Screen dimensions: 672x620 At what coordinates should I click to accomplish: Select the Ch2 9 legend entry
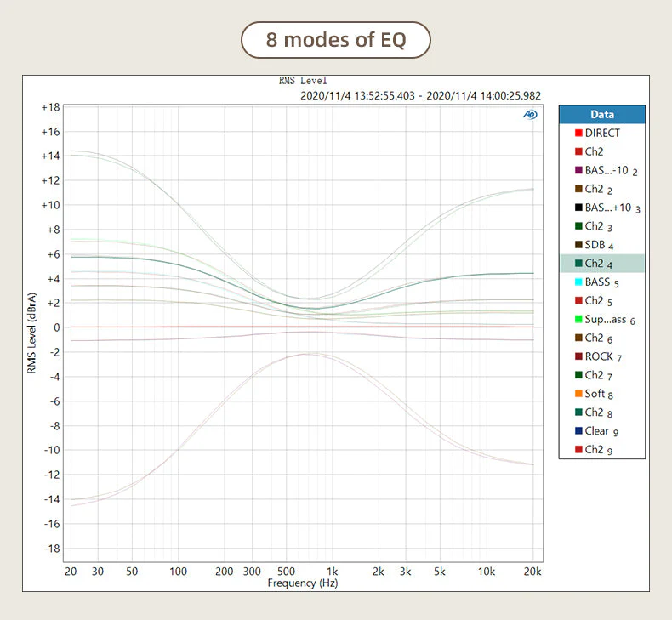coord(602,449)
